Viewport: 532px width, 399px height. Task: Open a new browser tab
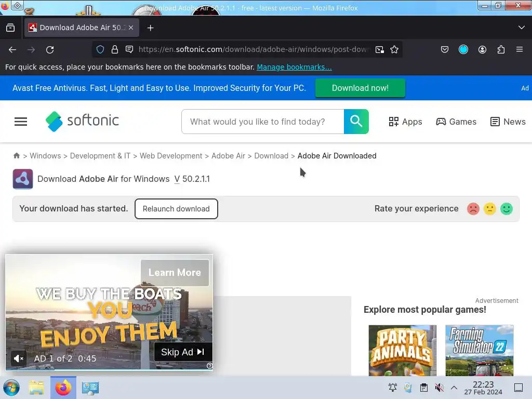(150, 28)
